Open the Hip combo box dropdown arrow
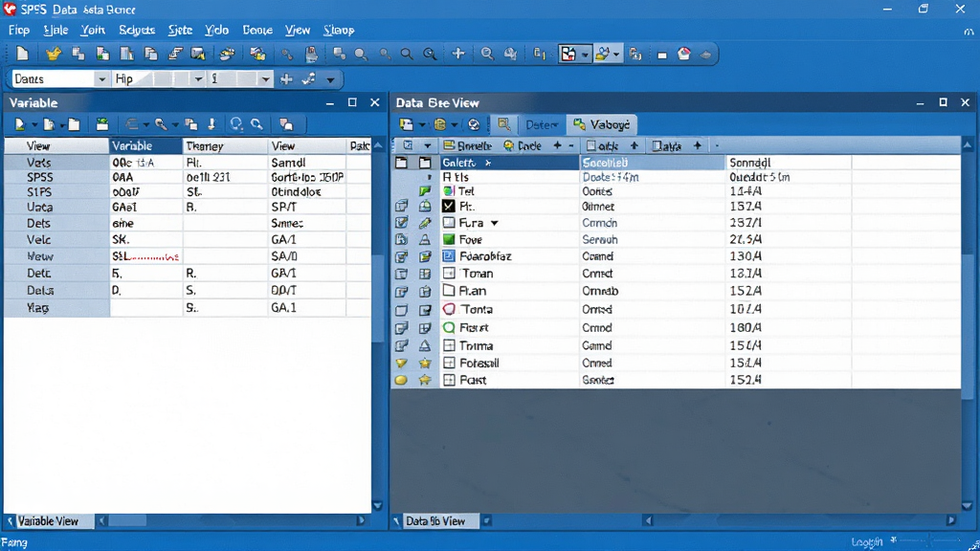The image size is (980, 551). click(198, 79)
